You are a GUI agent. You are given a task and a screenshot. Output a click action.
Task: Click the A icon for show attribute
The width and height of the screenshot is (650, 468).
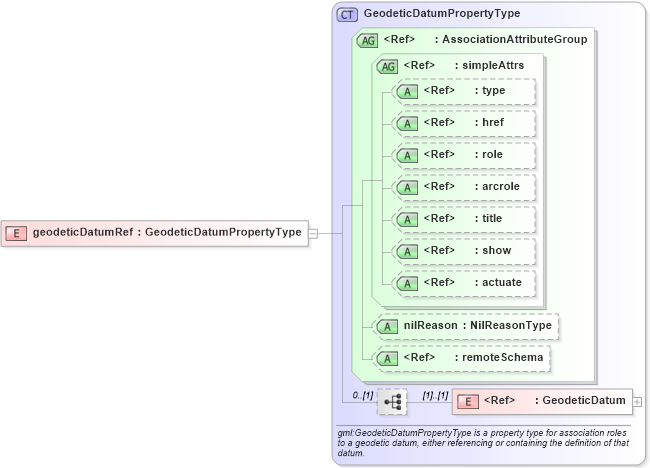coord(407,252)
